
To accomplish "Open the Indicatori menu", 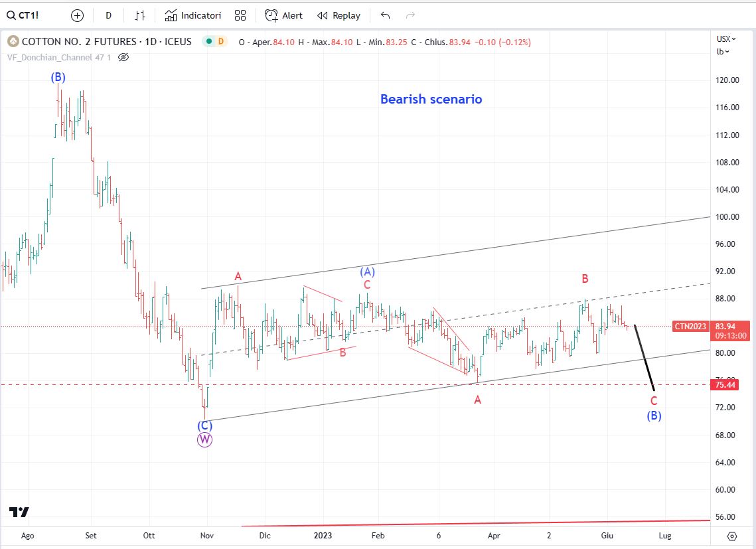I will pos(193,15).
